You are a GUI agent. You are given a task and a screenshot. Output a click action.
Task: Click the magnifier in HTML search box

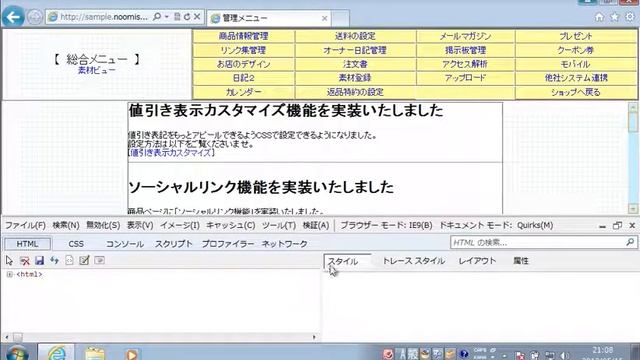click(x=630, y=242)
